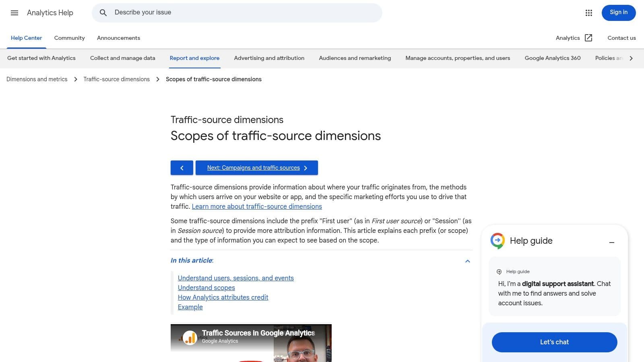Open the hamburger main menu
This screenshot has width=644, height=362.
click(x=14, y=13)
